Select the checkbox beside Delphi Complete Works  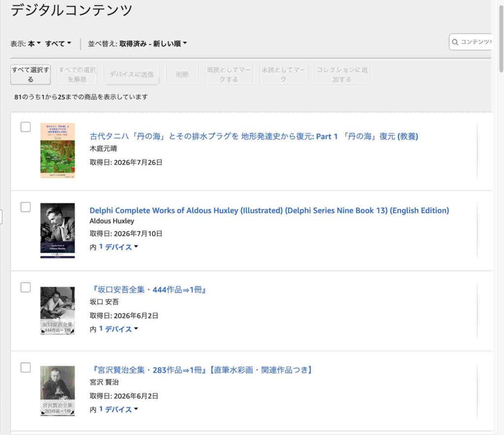click(x=26, y=207)
